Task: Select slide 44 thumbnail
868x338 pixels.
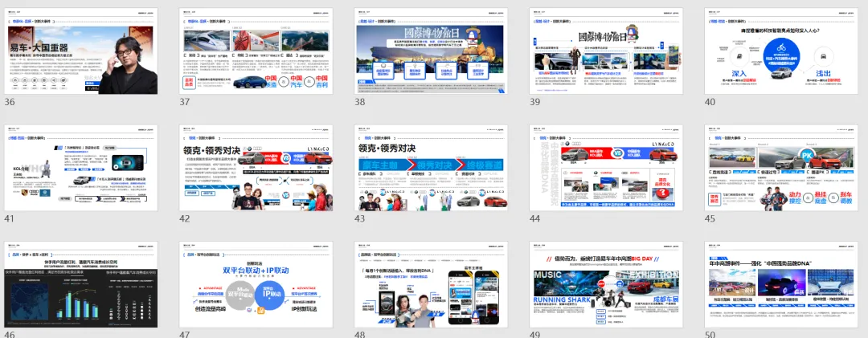Action: click(606, 168)
